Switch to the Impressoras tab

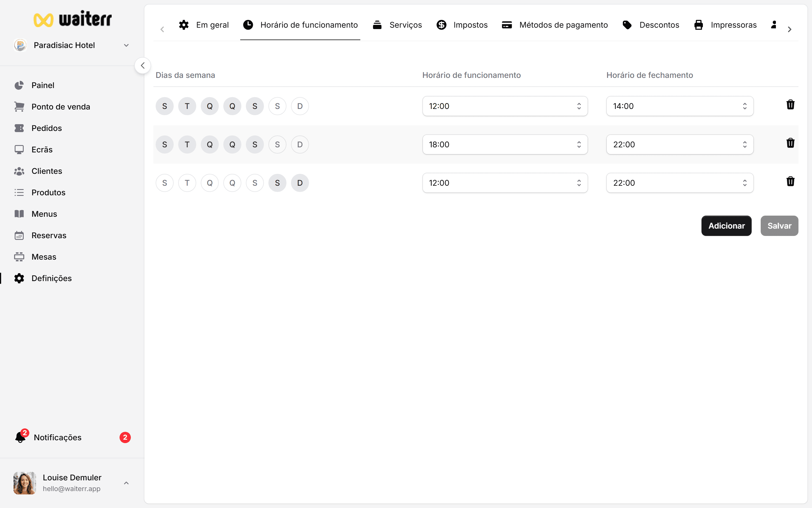point(725,25)
